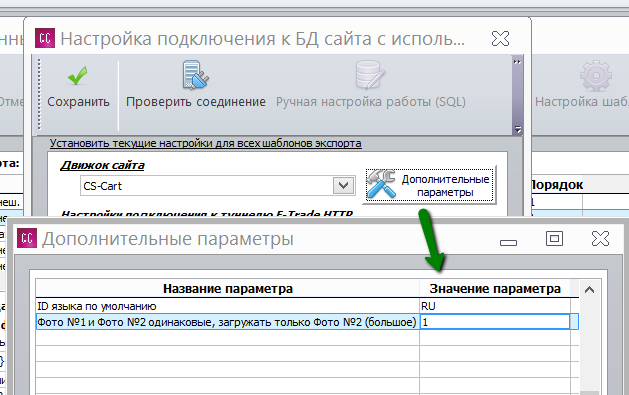The width and height of the screenshot is (629, 395).
Task: Click the CC app icon in Настройка подключения title bar
Action: coord(45,38)
